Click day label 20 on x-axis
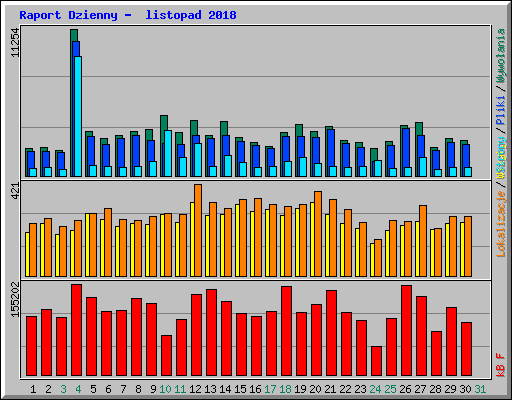 tap(315, 389)
